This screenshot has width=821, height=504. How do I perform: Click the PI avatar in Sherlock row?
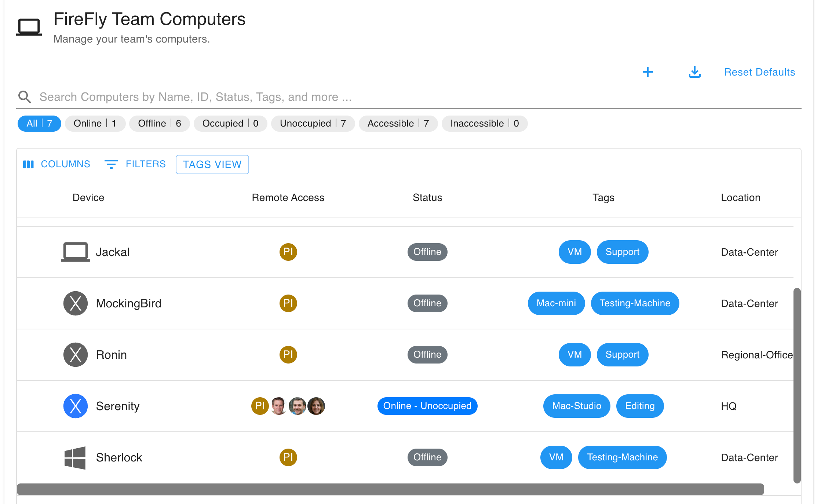coord(288,457)
